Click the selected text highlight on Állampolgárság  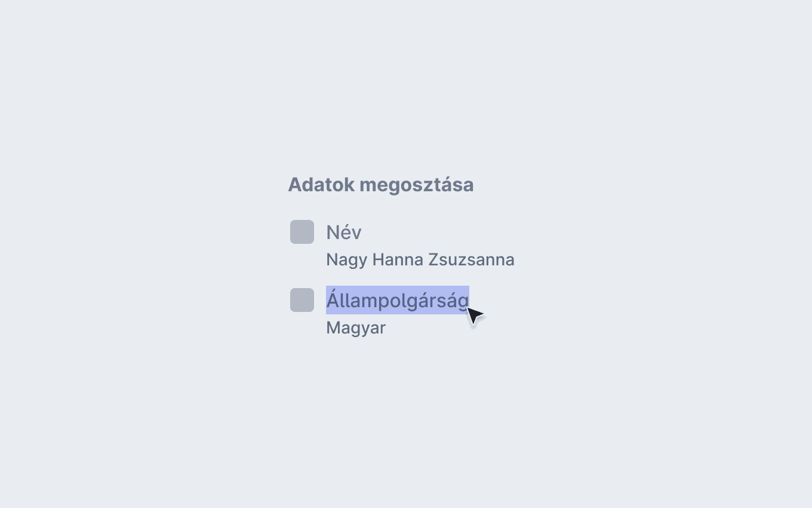point(398,300)
